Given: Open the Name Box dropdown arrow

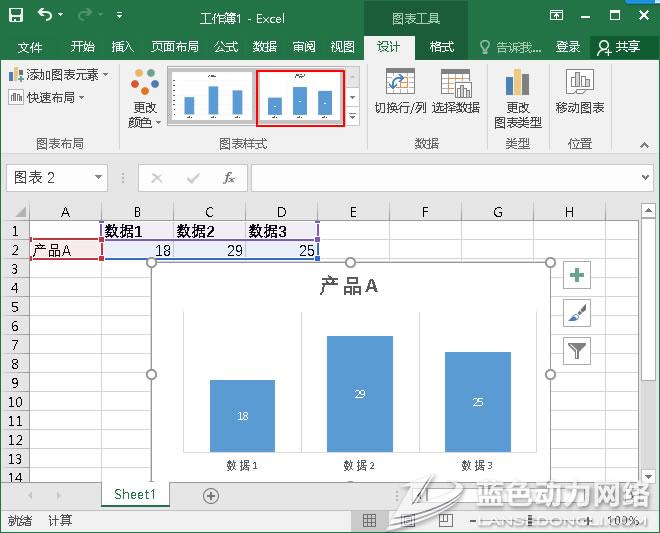Looking at the screenshot, I should tap(98, 178).
